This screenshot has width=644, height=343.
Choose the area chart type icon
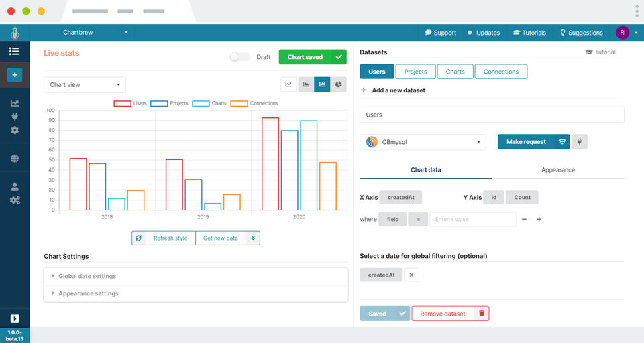(306, 84)
